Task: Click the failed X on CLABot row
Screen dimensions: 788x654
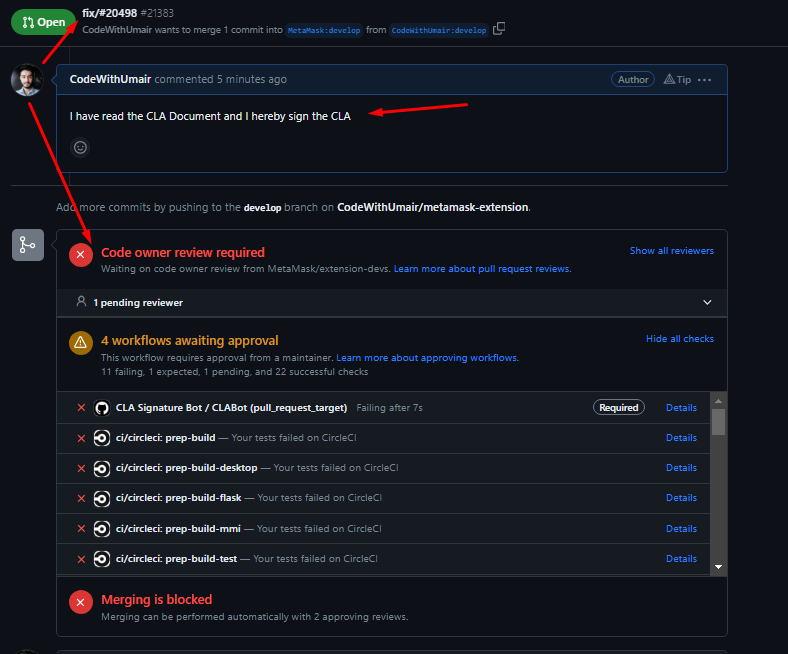Action: pyautogui.click(x=81, y=408)
